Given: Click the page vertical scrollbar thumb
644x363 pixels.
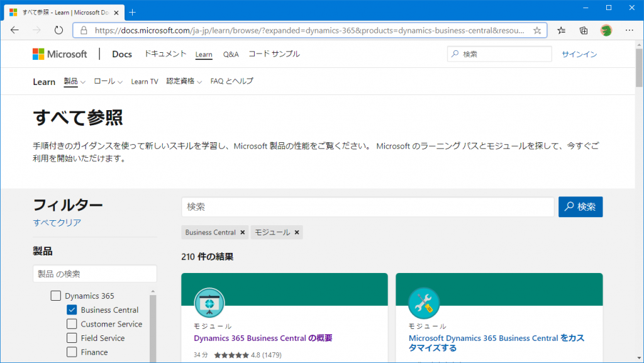Looking at the screenshot, I should [639, 68].
